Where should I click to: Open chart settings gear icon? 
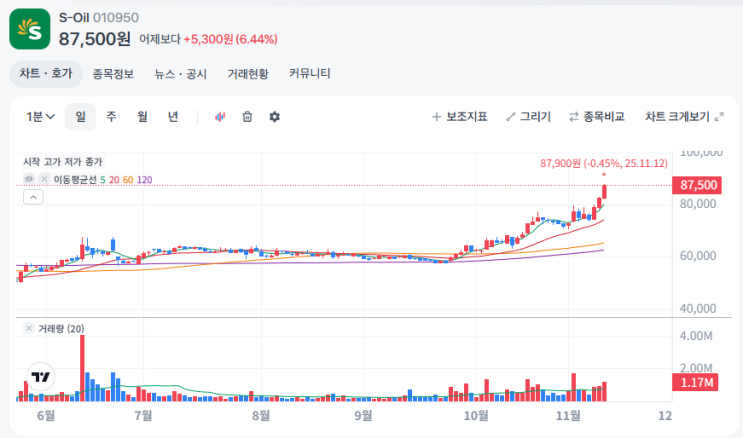274,117
